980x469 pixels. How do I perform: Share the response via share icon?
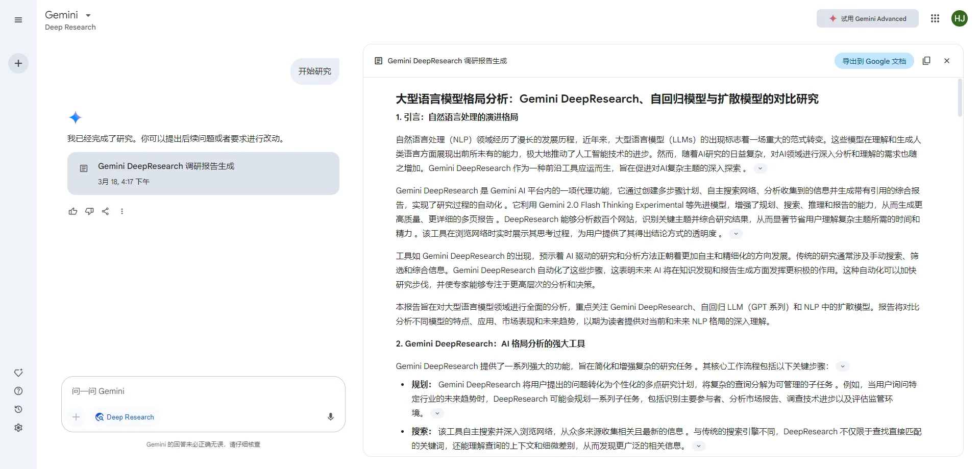tap(106, 211)
